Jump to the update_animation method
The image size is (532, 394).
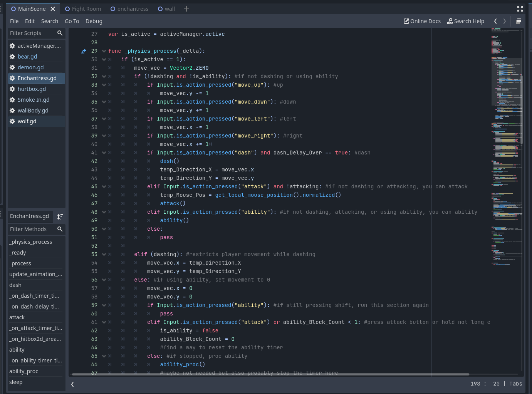(x=35, y=274)
